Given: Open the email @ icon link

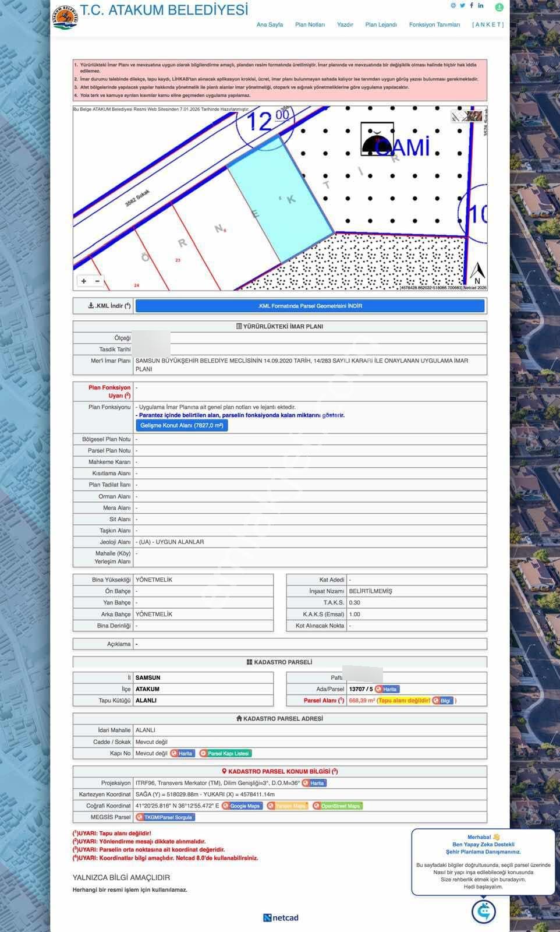Looking at the screenshot, I should pyautogui.click(x=453, y=5).
